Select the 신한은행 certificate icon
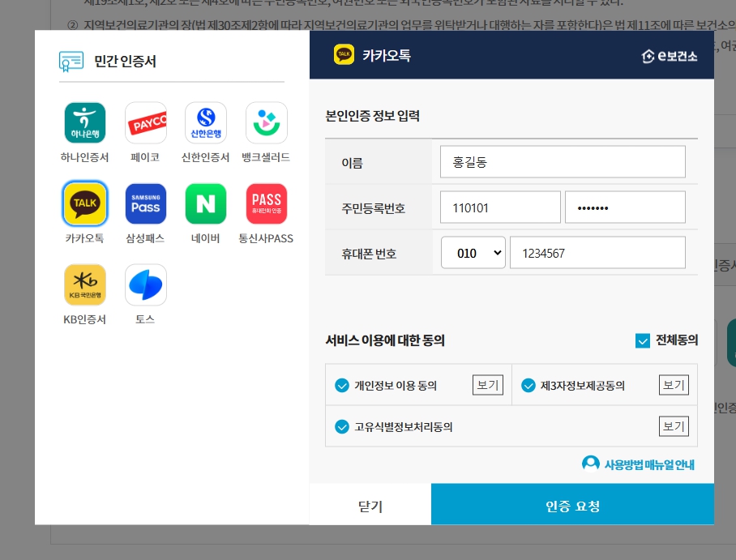Image resolution: width=736 pixels, height=560 pixels. click(x=206, y=122)
